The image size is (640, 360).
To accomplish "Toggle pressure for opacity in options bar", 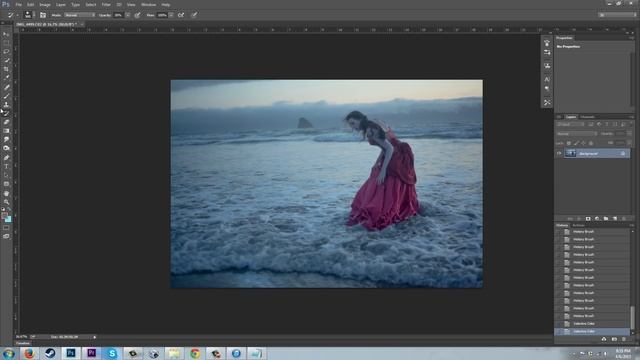I will [138, 15].
